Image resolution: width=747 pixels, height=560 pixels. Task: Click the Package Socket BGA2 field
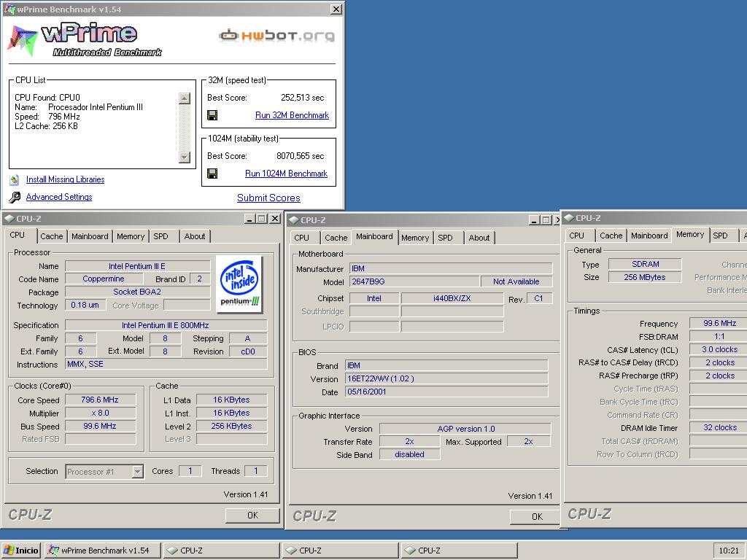tap(137, 292)
